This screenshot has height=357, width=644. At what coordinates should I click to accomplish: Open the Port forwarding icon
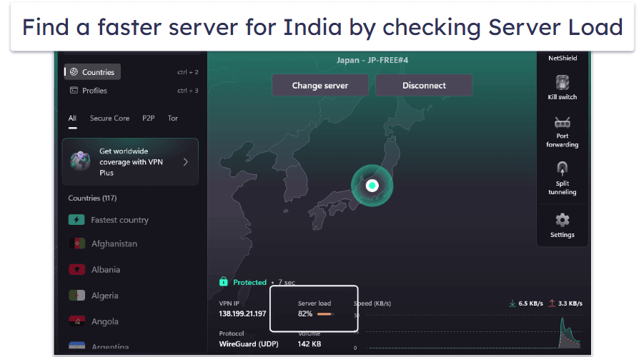(563, 123)
